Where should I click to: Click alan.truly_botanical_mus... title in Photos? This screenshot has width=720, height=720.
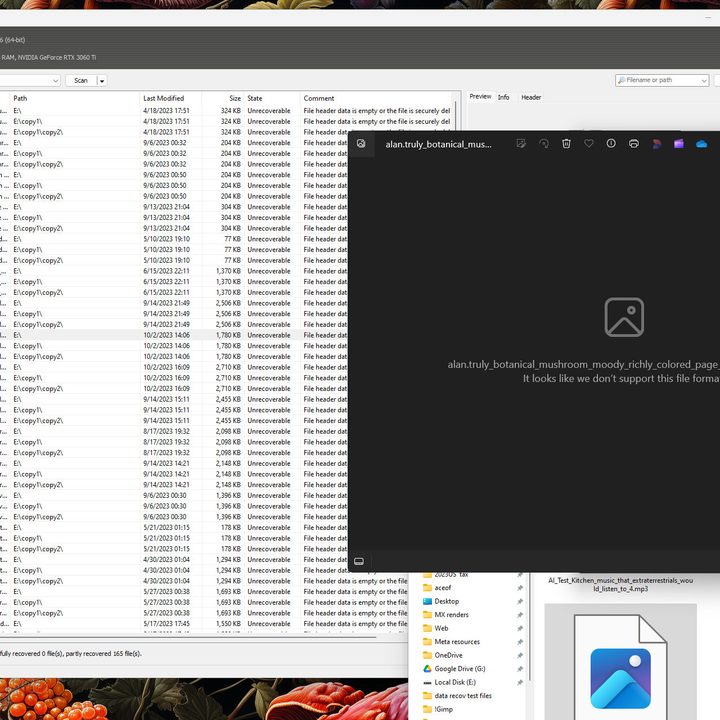pyautogui.click(x=438, y=144)
